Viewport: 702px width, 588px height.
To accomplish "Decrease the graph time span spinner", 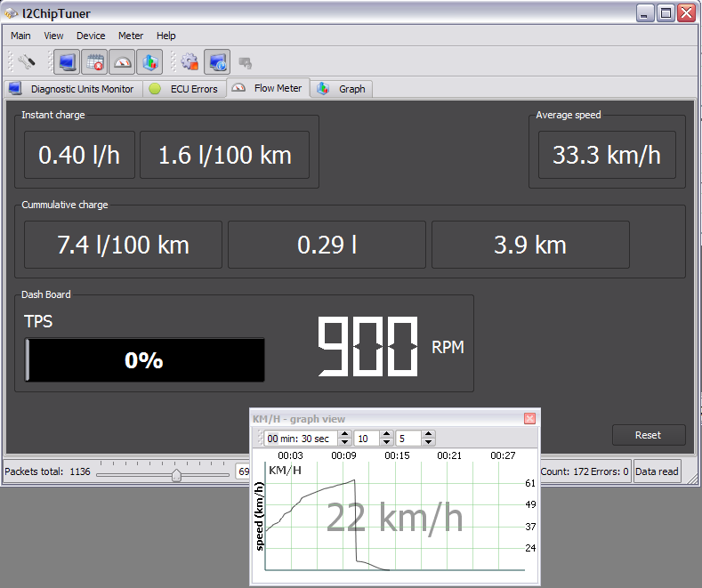I will (344, 442).
